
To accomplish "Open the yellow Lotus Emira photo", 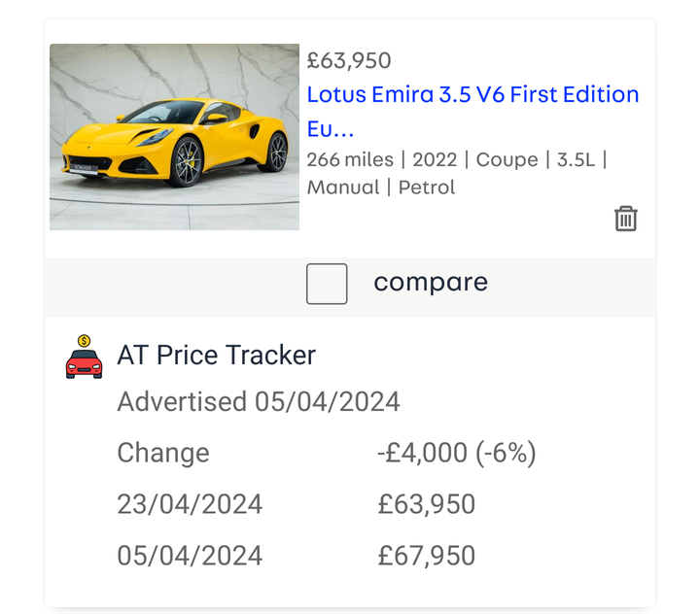I will 175,137.
